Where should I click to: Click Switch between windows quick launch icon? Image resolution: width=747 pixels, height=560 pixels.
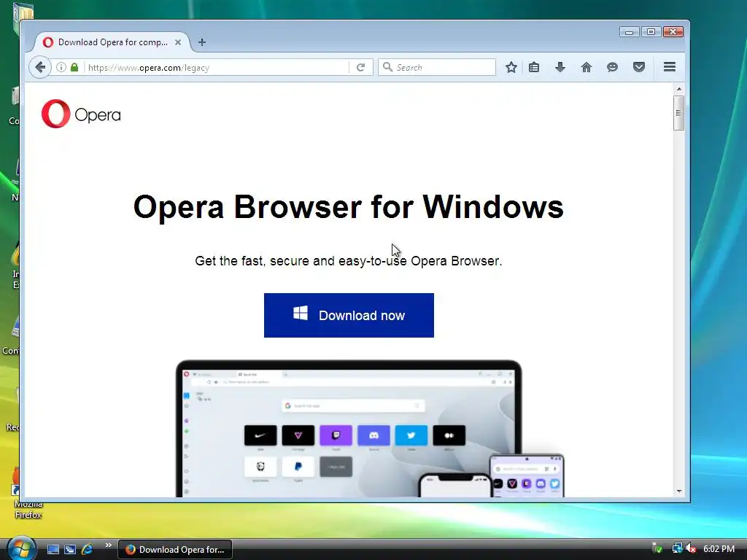click(x=70, y=550)
